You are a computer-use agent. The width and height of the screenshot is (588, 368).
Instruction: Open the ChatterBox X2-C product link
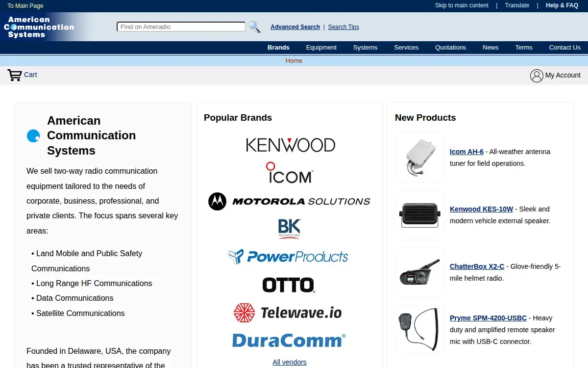click(477, 266)
